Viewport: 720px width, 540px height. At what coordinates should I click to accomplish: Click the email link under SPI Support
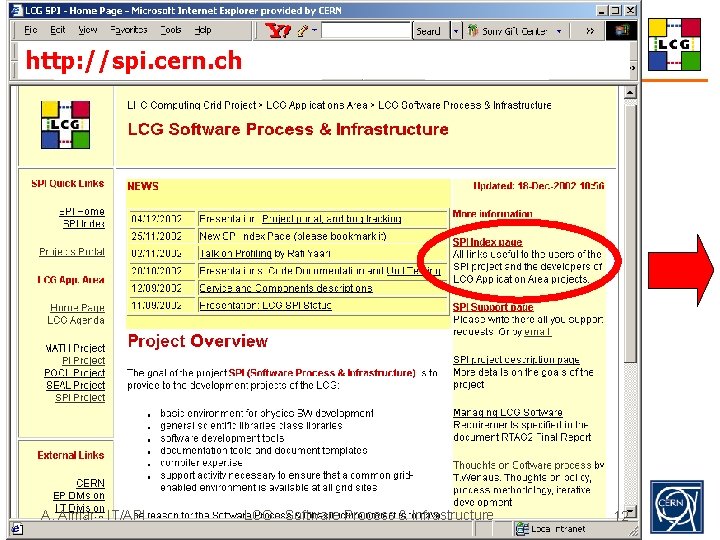[x=537, y=332]
